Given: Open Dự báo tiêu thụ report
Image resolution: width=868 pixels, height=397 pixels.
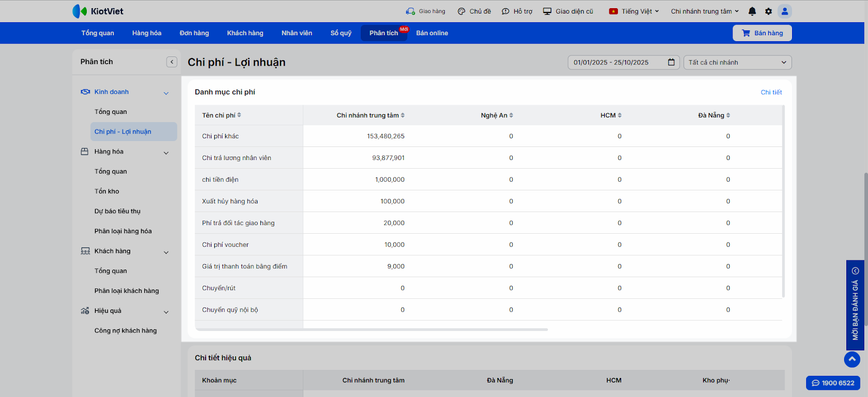Looking at the screenshot, I should tap(117, 212).
